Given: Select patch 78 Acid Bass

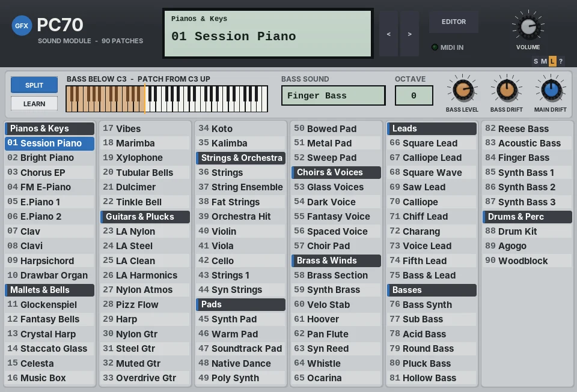Looking at the screenshot, I should (x=432, y=334).
